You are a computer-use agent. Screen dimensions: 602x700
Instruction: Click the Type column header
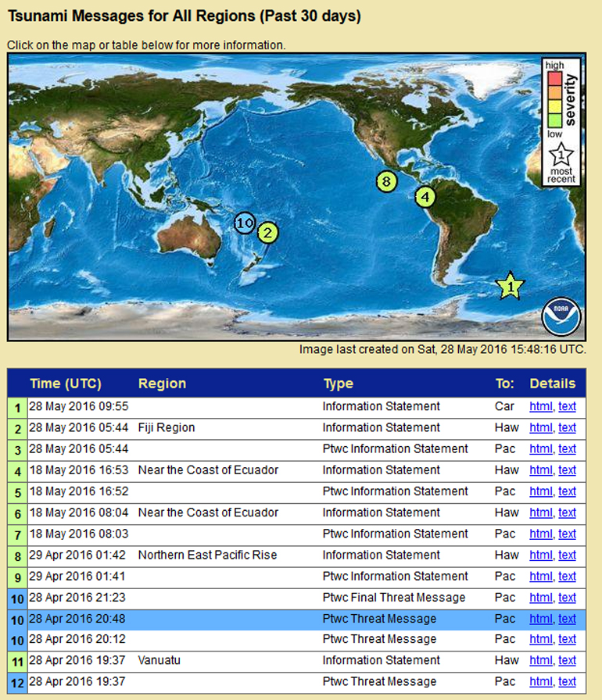click(x=338, y=384)
